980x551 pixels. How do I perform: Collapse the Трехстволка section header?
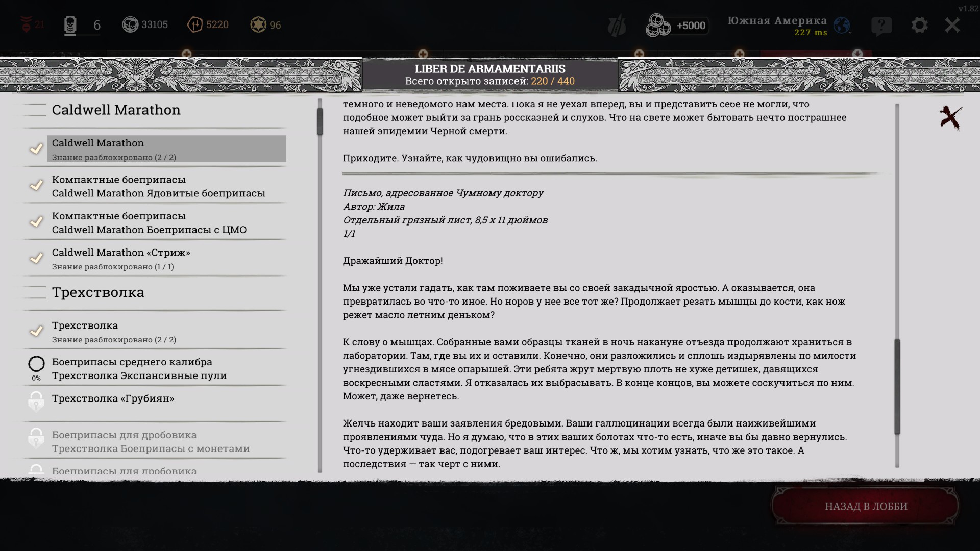click(98, 292)
